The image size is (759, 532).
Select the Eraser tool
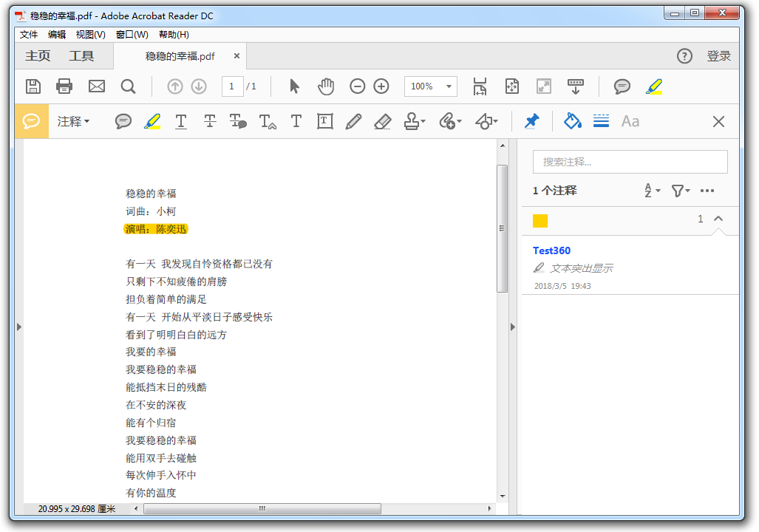(x=382, y=122)
